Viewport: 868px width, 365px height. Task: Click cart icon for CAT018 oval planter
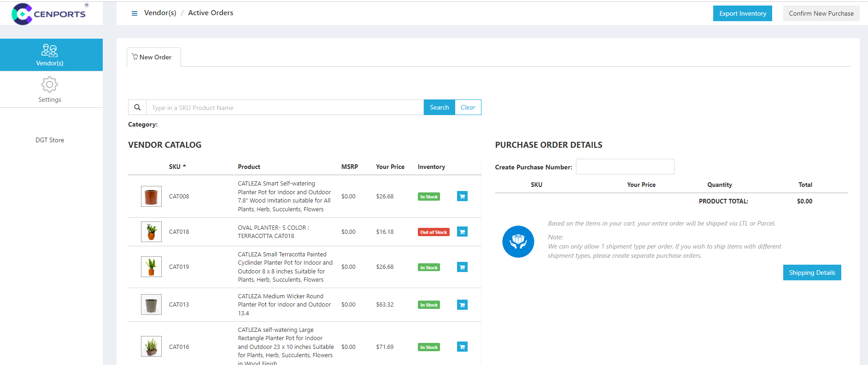(x=462, y=232)
